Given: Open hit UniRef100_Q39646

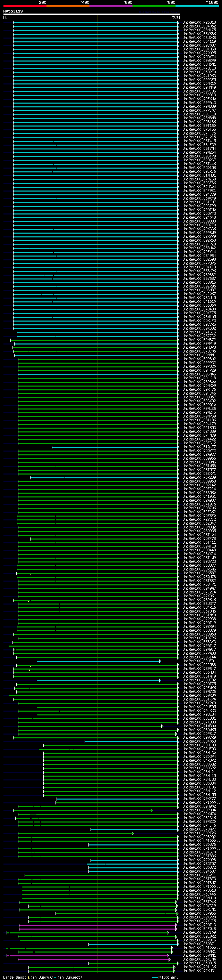Looking at the screenshot, I should tap(199, 600).
